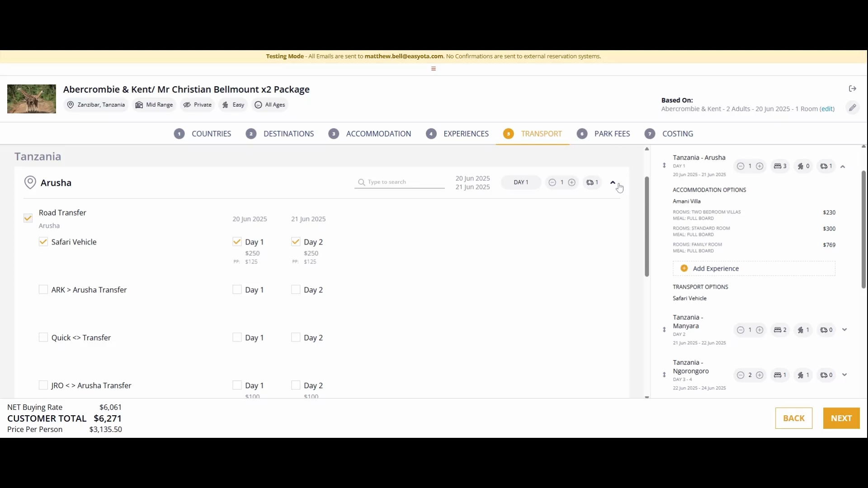868x488 pixels.
Task: Collapse the Arusha transport section chevron
Action: [x=613, y=183]
